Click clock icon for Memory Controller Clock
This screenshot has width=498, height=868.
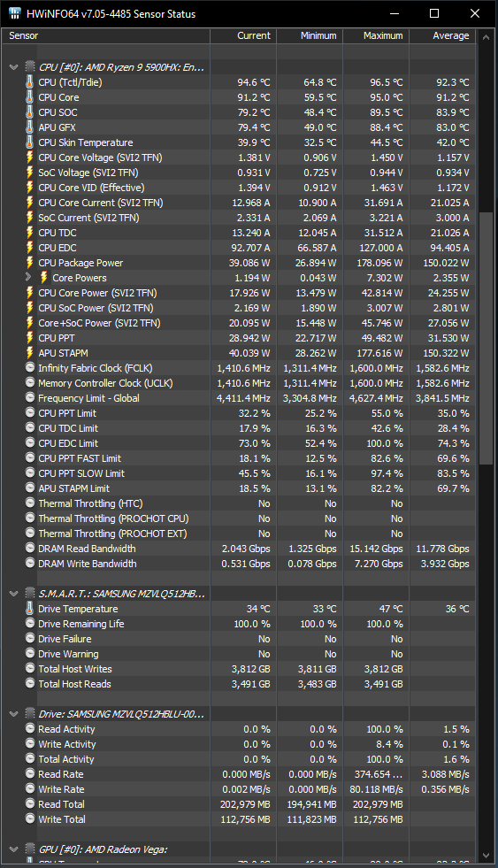click(x=30, y=382)
